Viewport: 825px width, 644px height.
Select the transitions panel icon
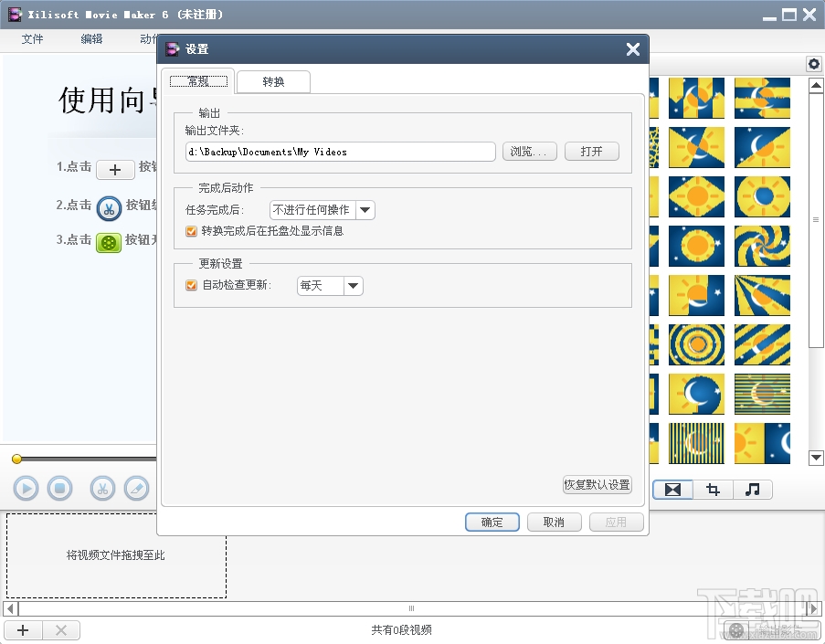click(672, 490)
